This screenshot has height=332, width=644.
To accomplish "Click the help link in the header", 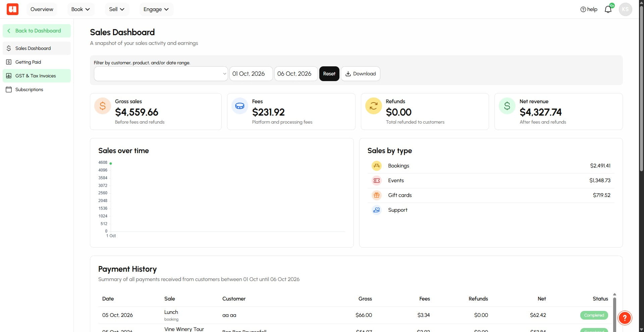I will (x=589, y=9).
